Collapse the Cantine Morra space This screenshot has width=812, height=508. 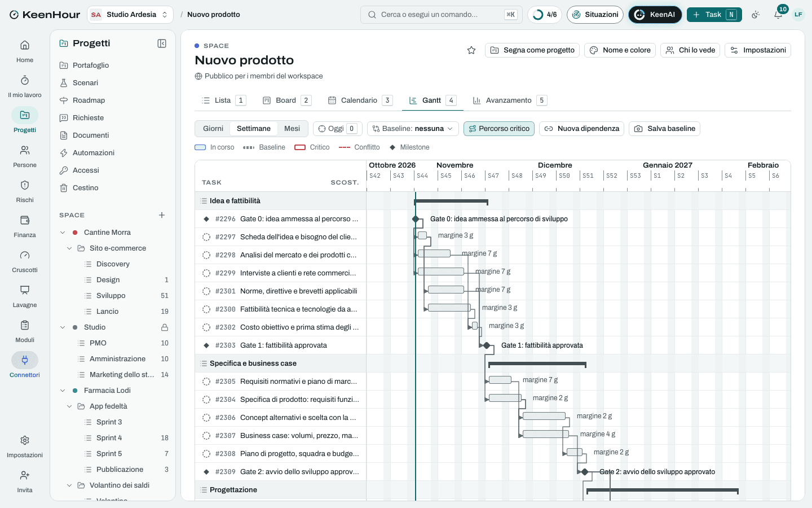tap(63, 233)
